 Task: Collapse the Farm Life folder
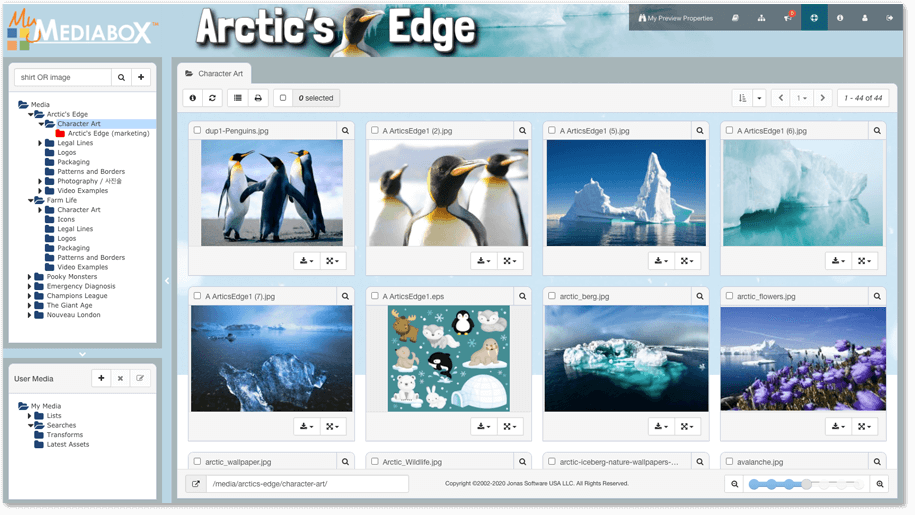[30, 200]
